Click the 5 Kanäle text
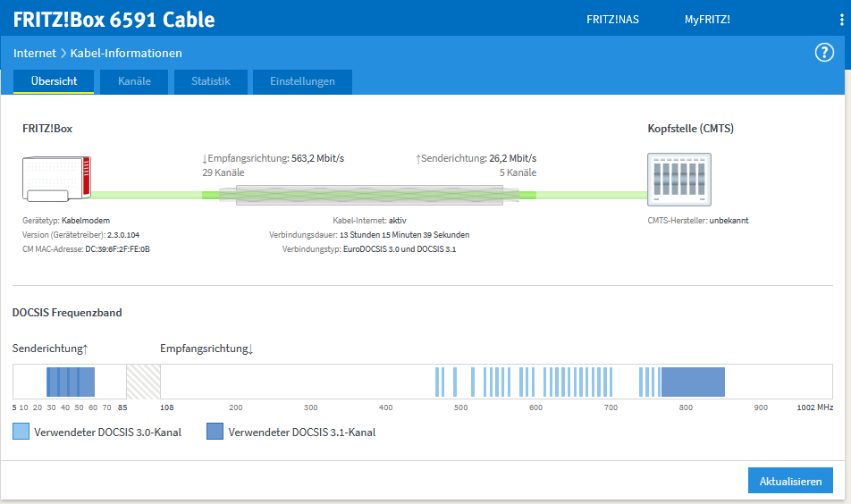Screen dimensions: 851x504 point(518,172)
